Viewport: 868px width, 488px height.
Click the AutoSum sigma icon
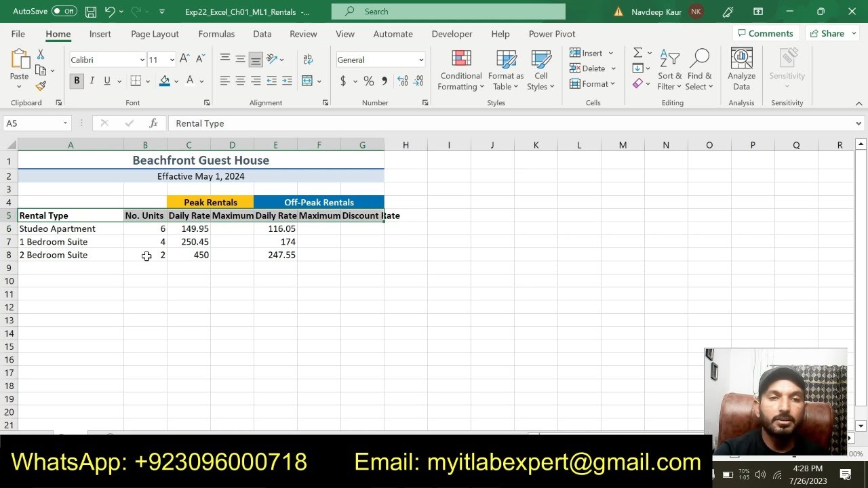point(637,53)
